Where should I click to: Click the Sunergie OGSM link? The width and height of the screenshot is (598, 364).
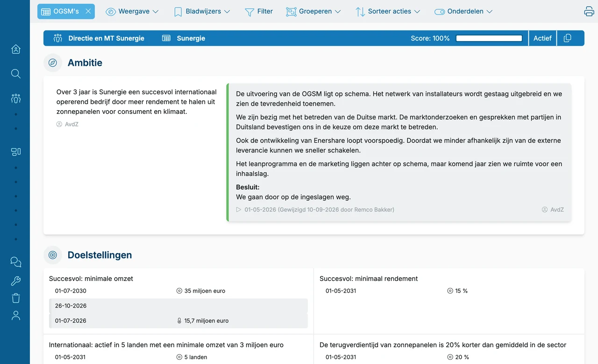[191, 38]
